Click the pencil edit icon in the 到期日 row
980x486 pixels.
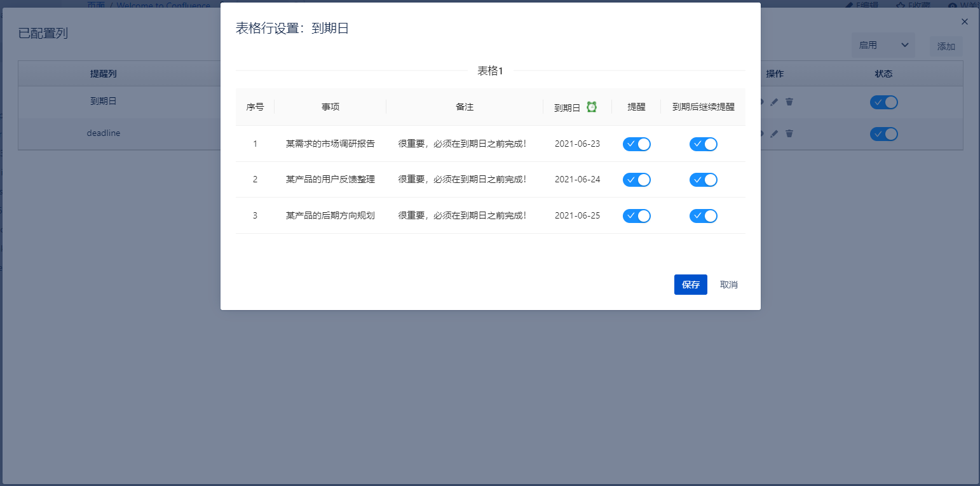point(774,102)
